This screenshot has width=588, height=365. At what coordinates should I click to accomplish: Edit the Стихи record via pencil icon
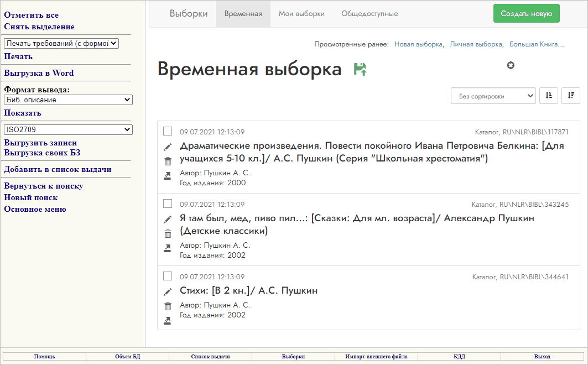tap(168, 291)
